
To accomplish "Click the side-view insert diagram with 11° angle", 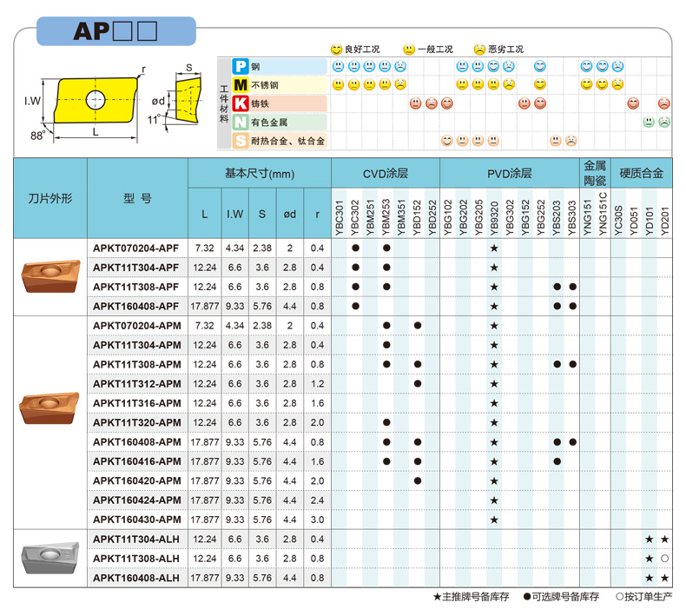I will point(188,98).
